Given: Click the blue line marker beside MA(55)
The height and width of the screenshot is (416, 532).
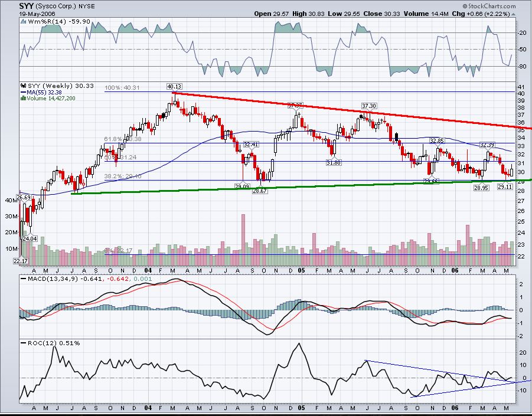Looking at the screenshot, I should click(24, 92).
